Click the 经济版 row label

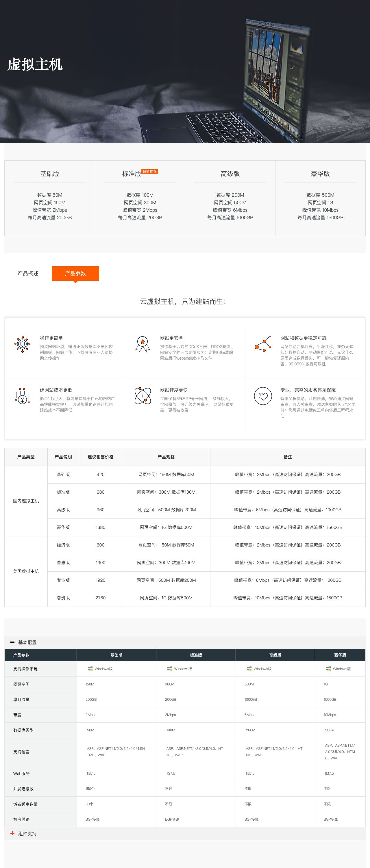[63, 545]
